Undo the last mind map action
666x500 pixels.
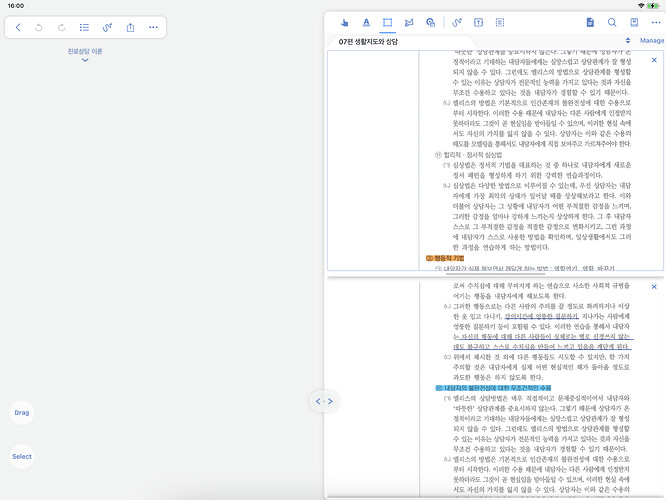(x=39, y=28)
